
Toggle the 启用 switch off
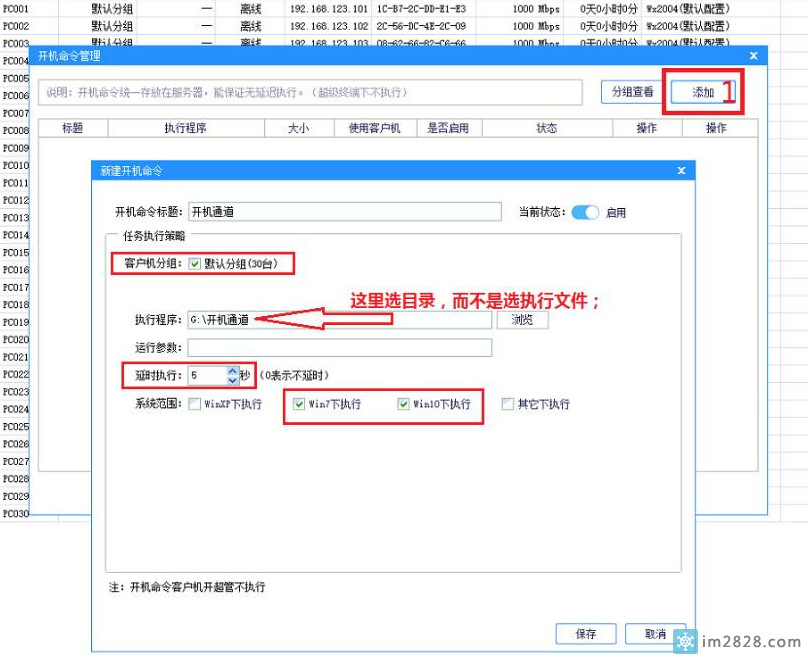click(x=583, y=212)
